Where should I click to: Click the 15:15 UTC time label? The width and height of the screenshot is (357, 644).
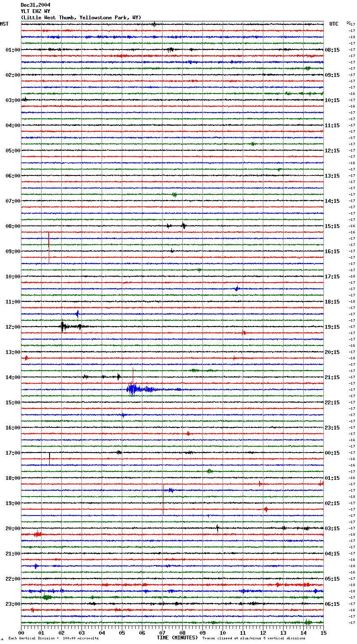point(332,226)
